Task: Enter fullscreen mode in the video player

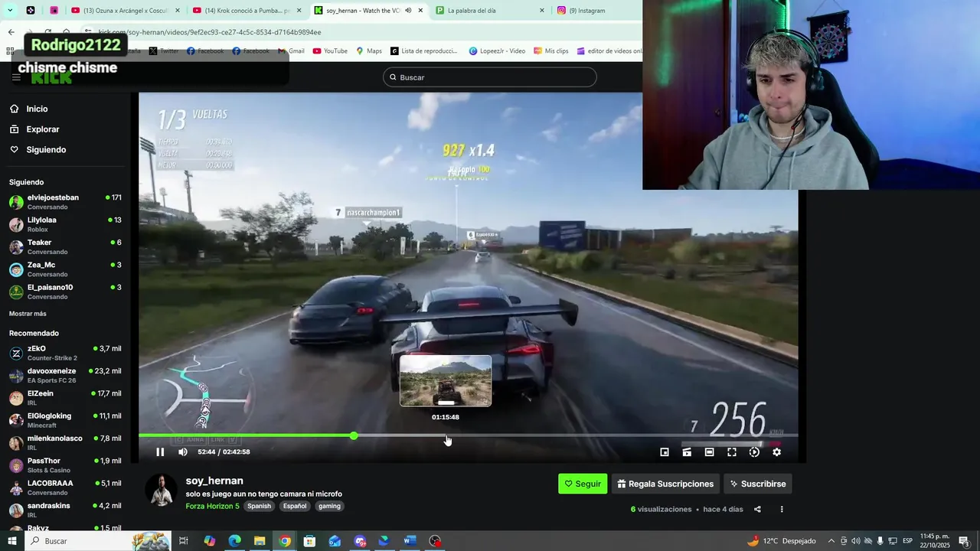Action: [732, 452]
